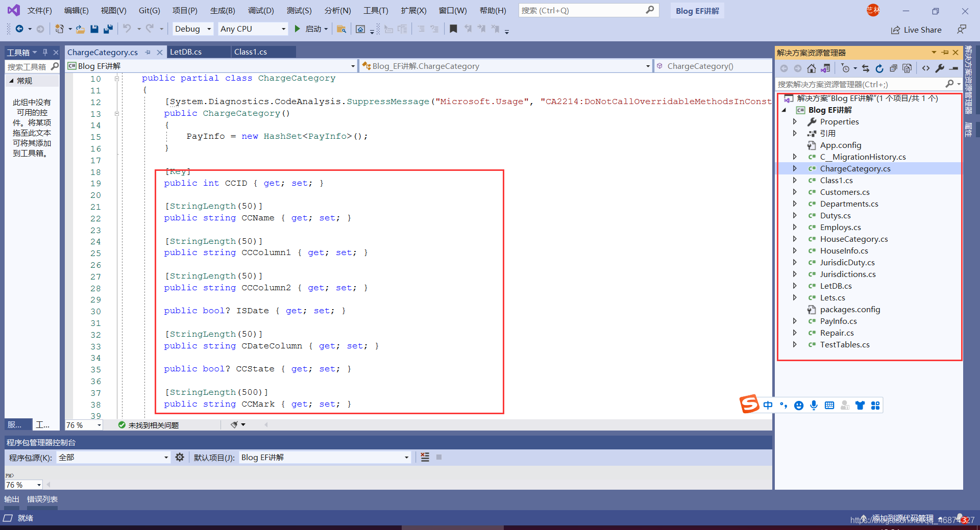The width and height of the screenshot is (980, 530).
Task: Click the new project icon
Action: pos(60,29)
